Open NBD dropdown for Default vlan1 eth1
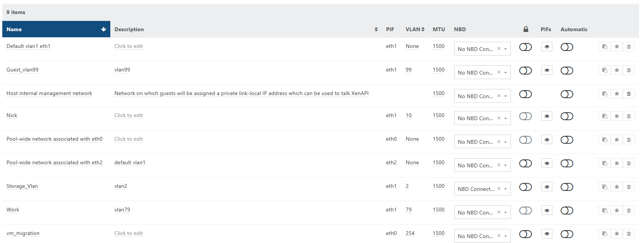The image size is (644, 243). coord(506,49)
